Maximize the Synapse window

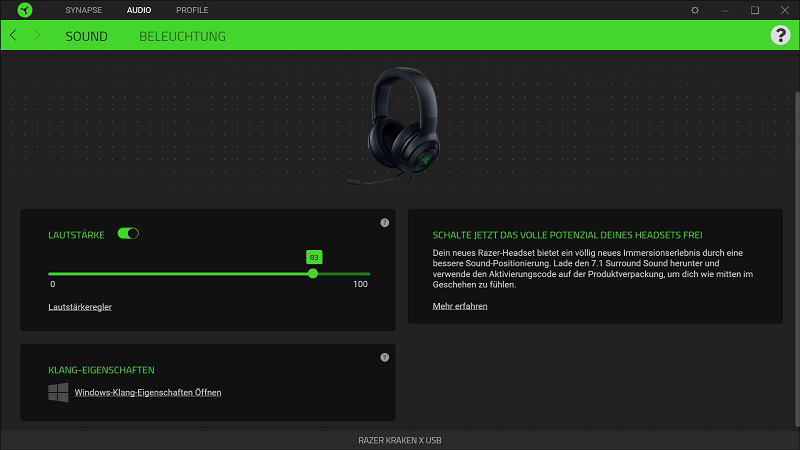755,10
